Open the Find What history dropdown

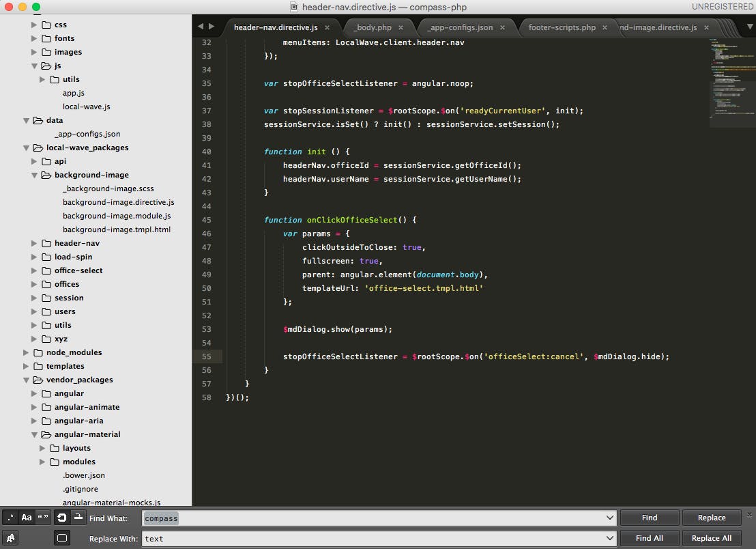[x=609, y=518]
